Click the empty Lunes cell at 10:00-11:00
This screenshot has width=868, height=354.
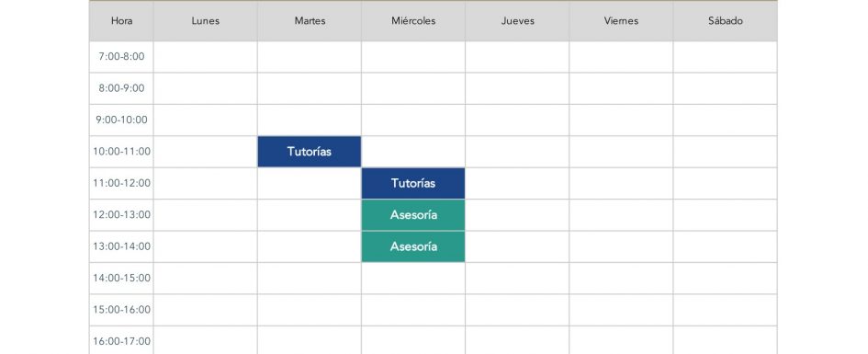(206, 151)
